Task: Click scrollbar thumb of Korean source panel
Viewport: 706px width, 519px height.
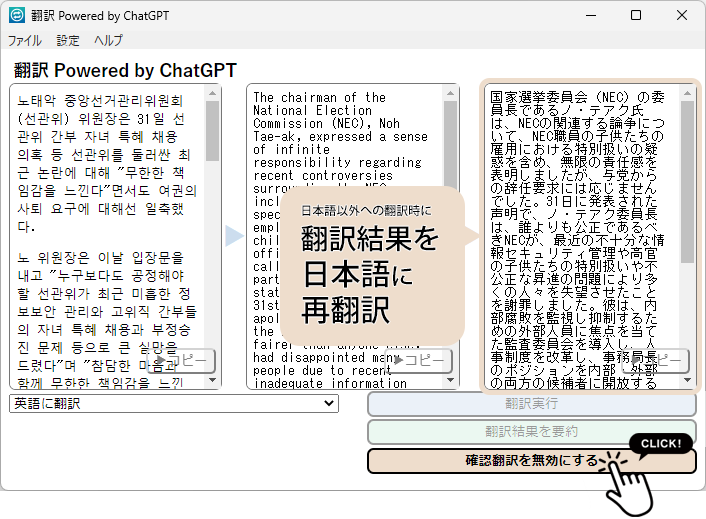Action: point(213,131)
